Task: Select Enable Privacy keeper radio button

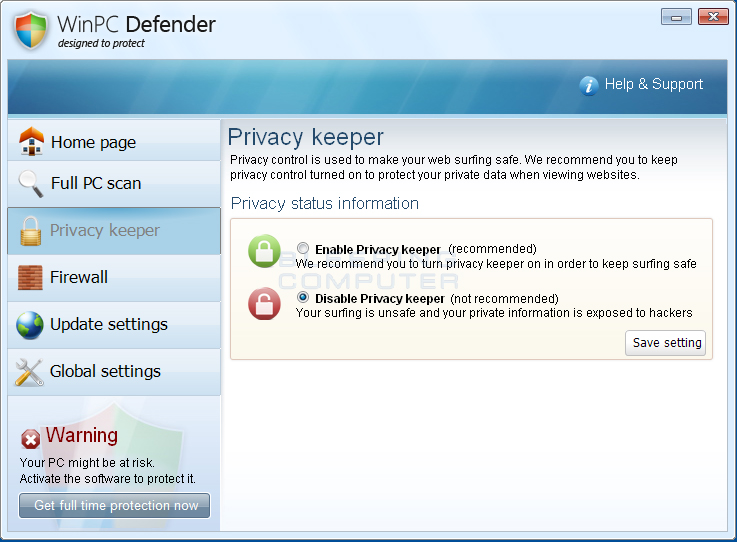Action: click(x=303, y=248)
